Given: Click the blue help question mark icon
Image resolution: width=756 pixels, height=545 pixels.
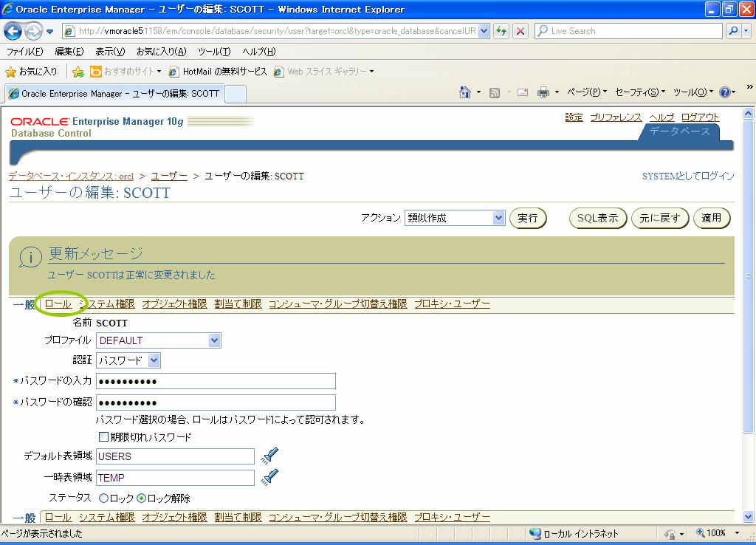Looking at the screenshot, I should pos(725,92).
